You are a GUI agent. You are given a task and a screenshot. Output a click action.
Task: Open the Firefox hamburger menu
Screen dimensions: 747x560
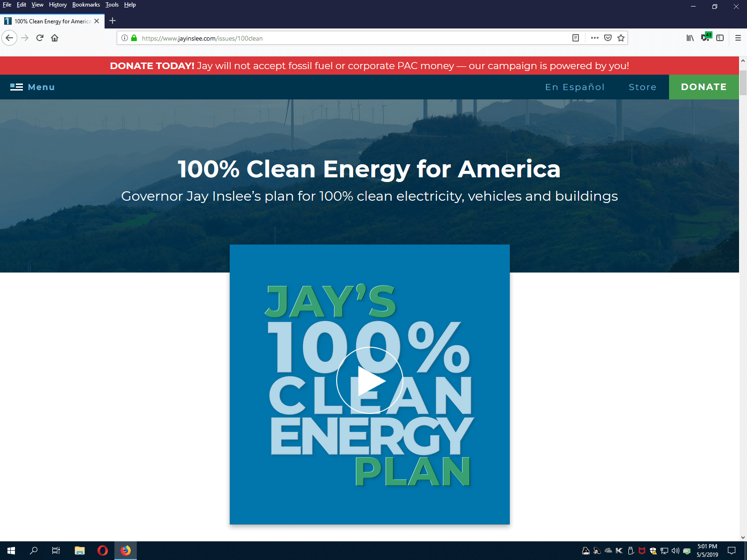pyautogui.click(x=738, y=38)
